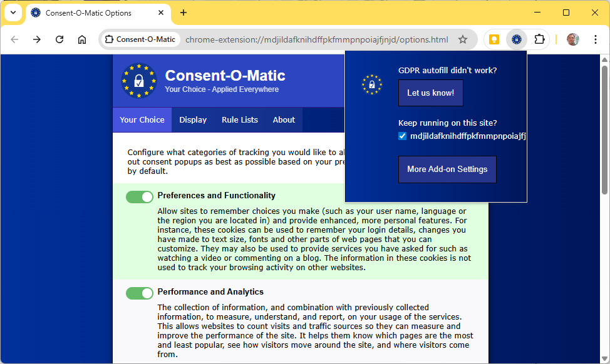Go to the browser home page
610x364 pixels.
81,39
